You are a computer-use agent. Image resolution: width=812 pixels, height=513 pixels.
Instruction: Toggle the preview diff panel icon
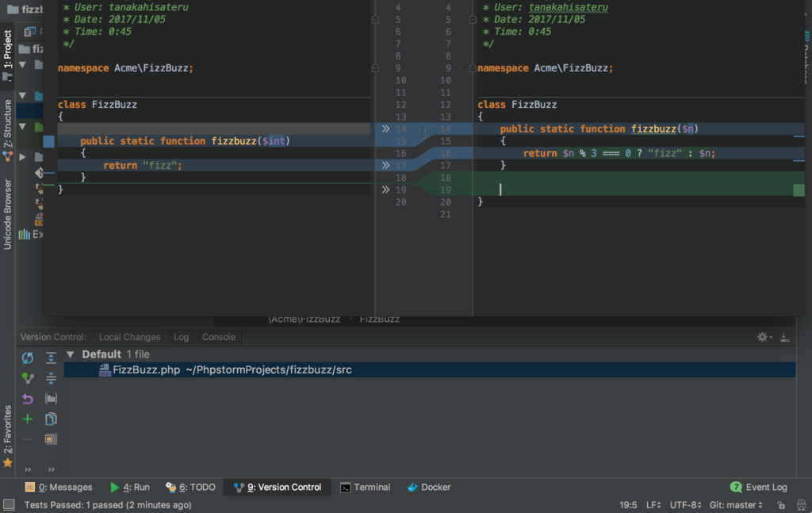click(x=51, y=439)
